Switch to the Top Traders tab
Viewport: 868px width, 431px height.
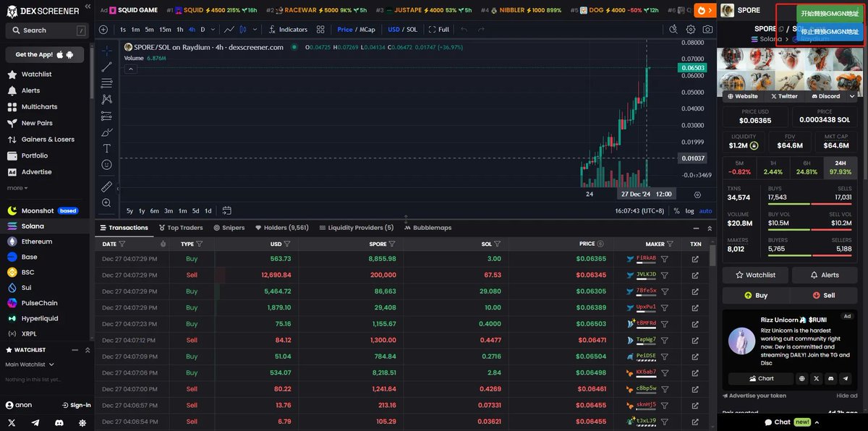click(x=181, y=228)
